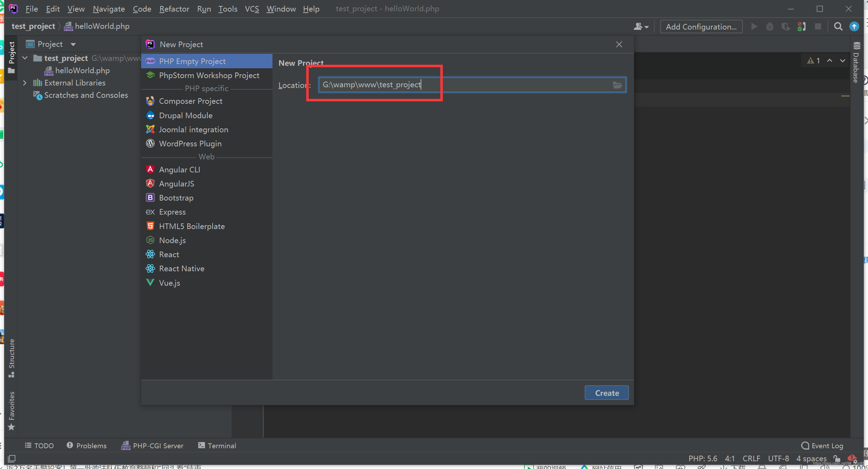Image resolution: width=868 pixels, height=469 pixels.
Task: Change UTF-8 file encoding
Action: [779, 458]
